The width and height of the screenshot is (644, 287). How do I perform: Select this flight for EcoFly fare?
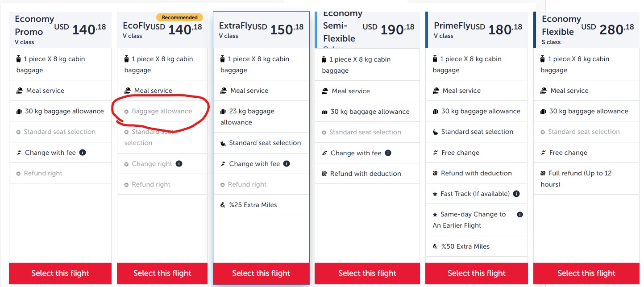pyautogui.click(x=162, y=273)
